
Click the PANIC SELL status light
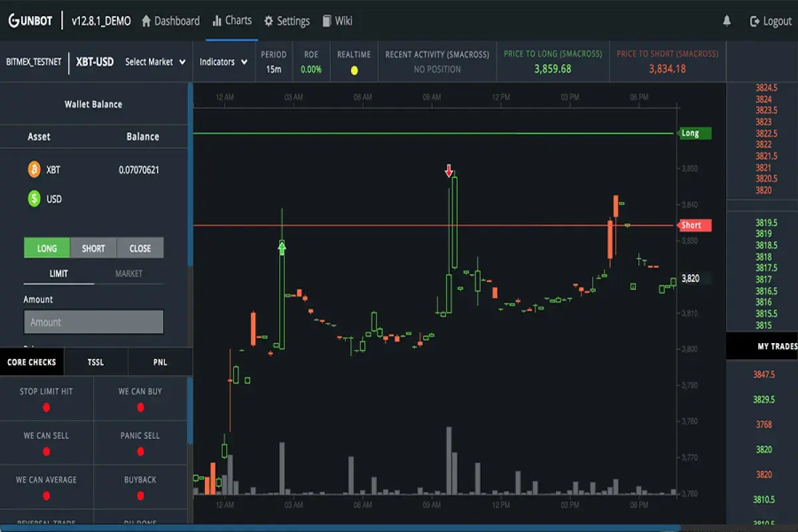[x=140, y=452]
